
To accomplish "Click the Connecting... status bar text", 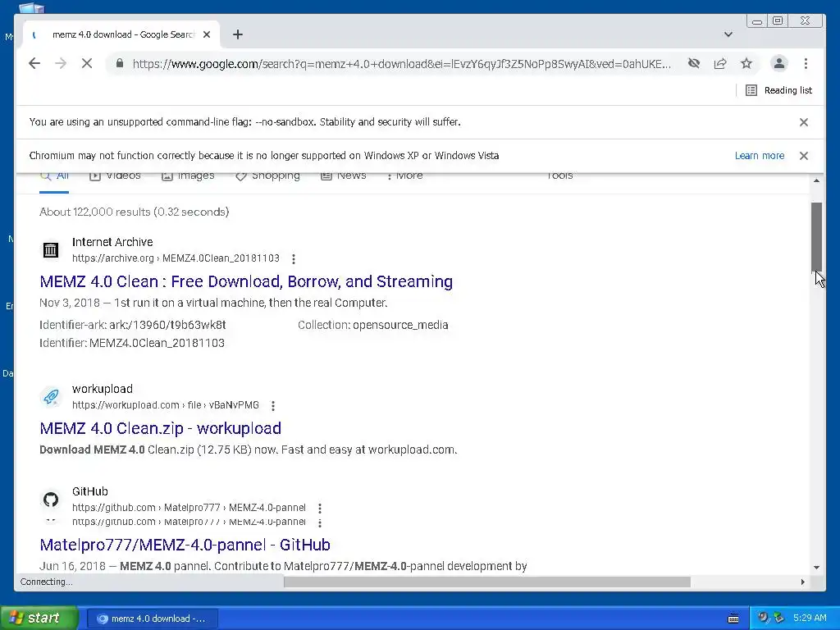I will 46,582.
